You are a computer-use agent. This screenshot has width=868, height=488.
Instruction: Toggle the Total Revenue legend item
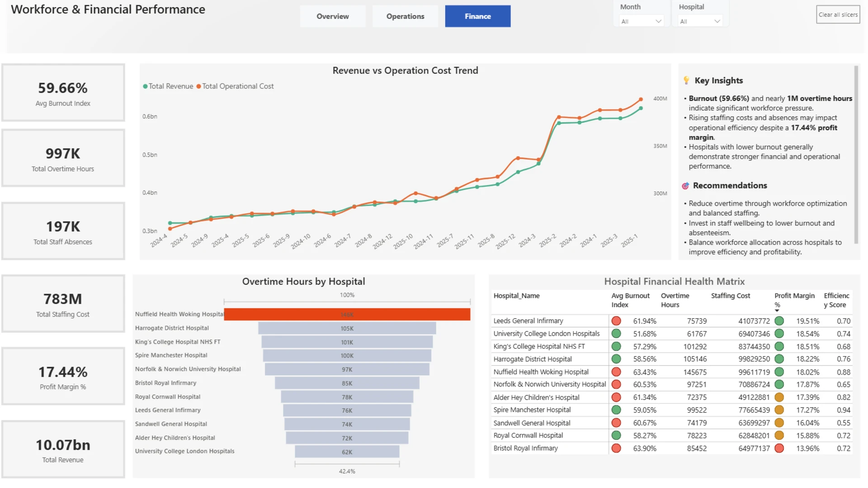[168, 86]
